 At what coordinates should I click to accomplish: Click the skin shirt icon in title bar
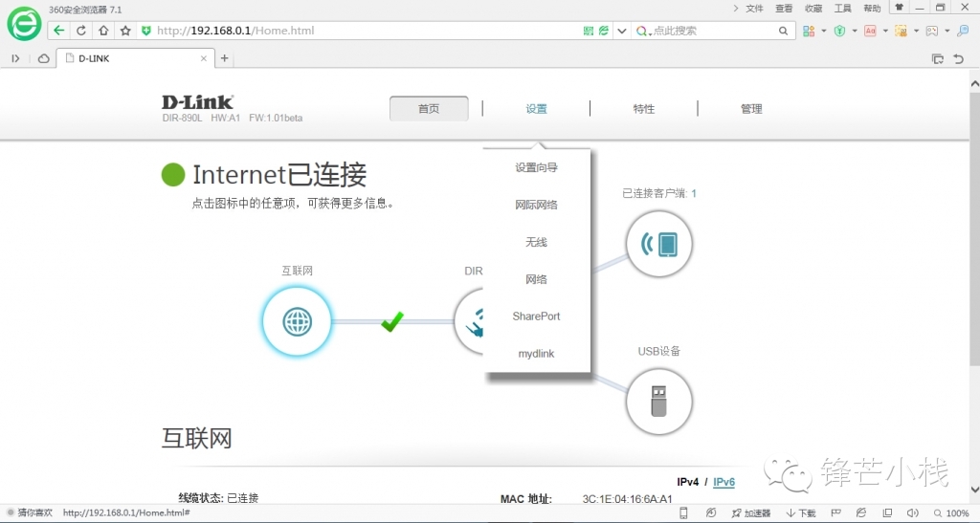click(x=899, y=8)
